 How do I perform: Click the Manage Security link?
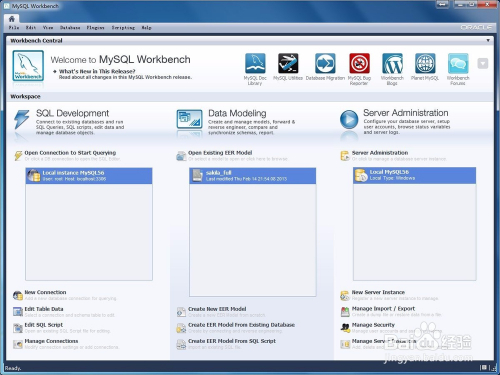tap(373, 325)
